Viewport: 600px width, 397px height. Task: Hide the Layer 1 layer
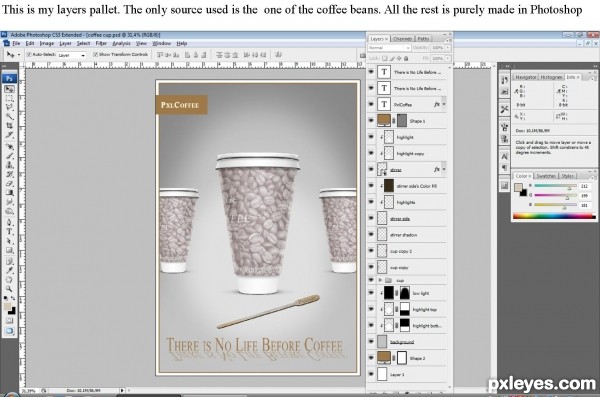point(371,374)
